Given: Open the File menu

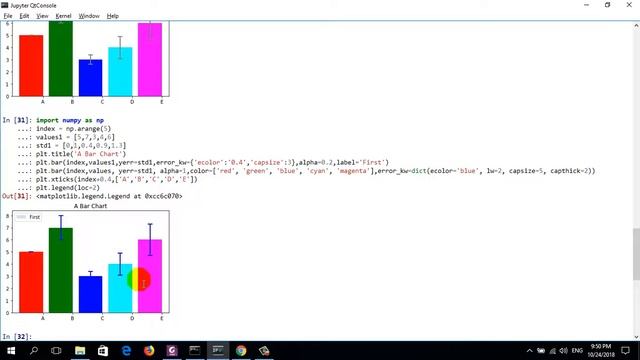Looking at the screenshot, I should point(8,16).
